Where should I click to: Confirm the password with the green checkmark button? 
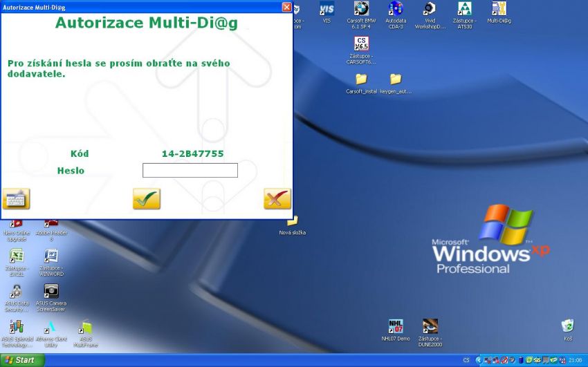point(147,198)
